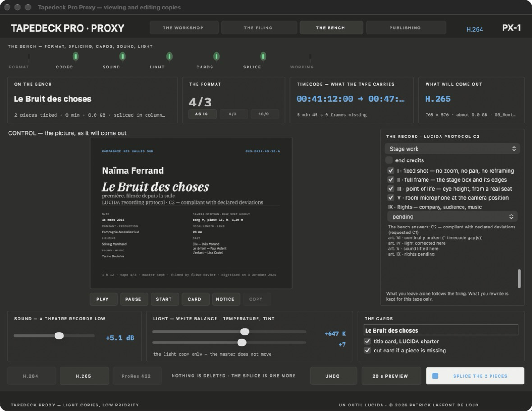Choose the 4/3 format button
The image size is (532, 411).
234,114
